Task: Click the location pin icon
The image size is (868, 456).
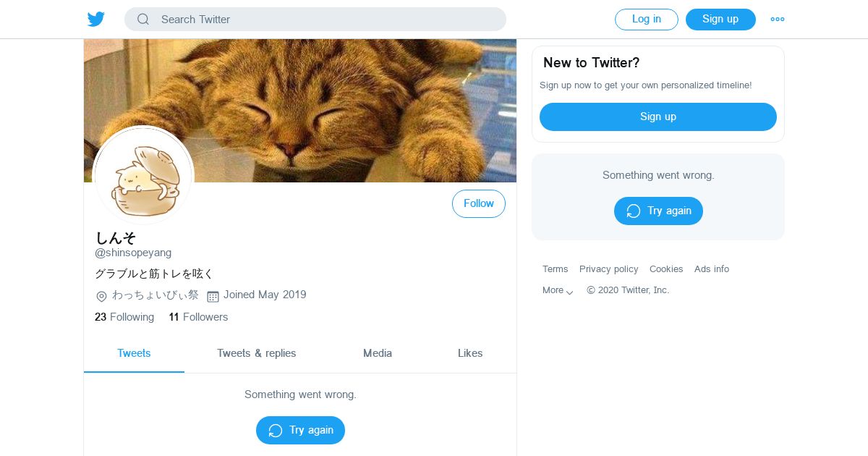Action: pos(102,296)
